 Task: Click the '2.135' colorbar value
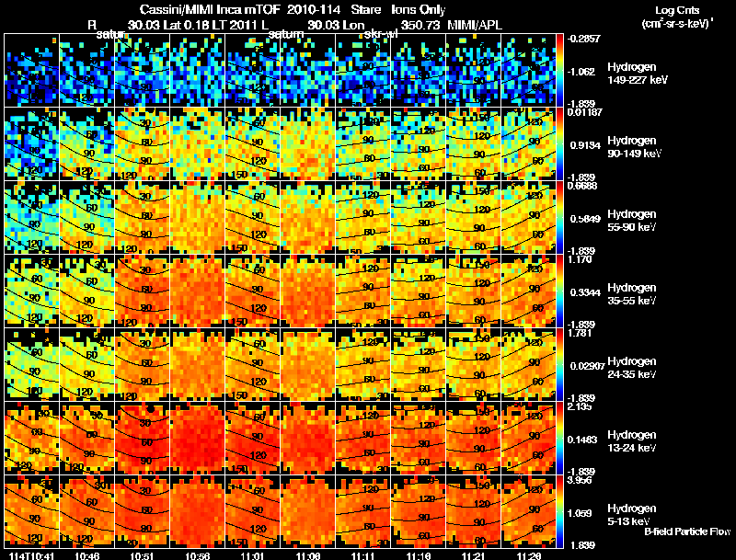tap(580, 406)
